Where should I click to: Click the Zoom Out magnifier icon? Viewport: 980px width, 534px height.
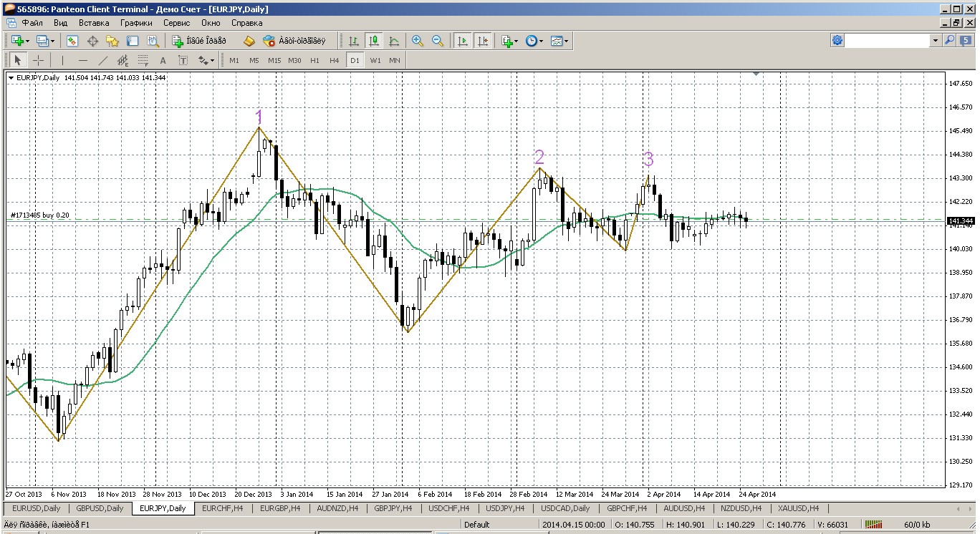[438, 41]
